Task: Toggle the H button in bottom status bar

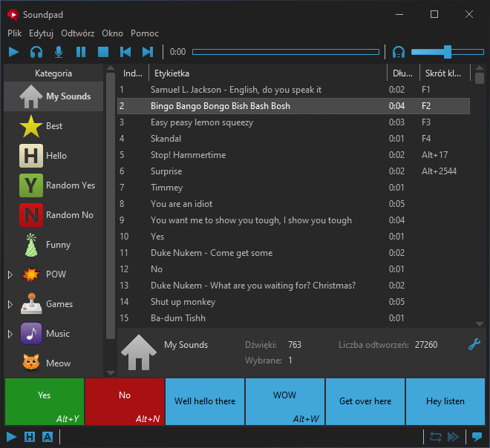Action: (x=30, y=437)
